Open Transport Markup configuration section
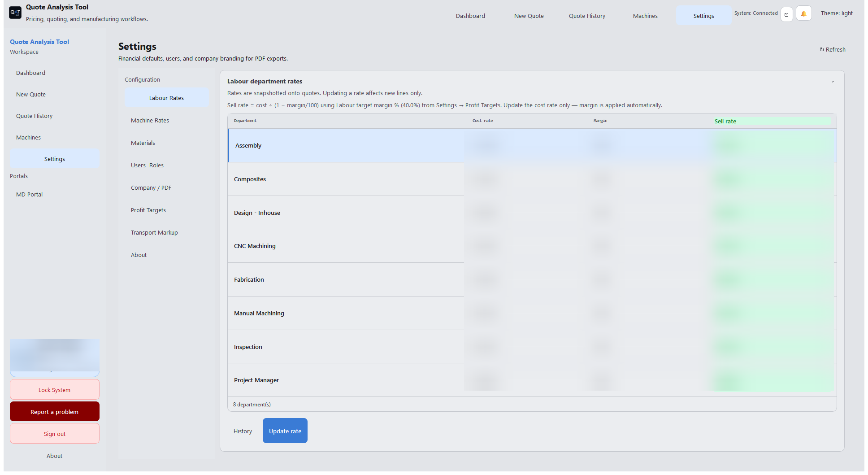Viewport: 868px width, 475px height. point(167,233)
